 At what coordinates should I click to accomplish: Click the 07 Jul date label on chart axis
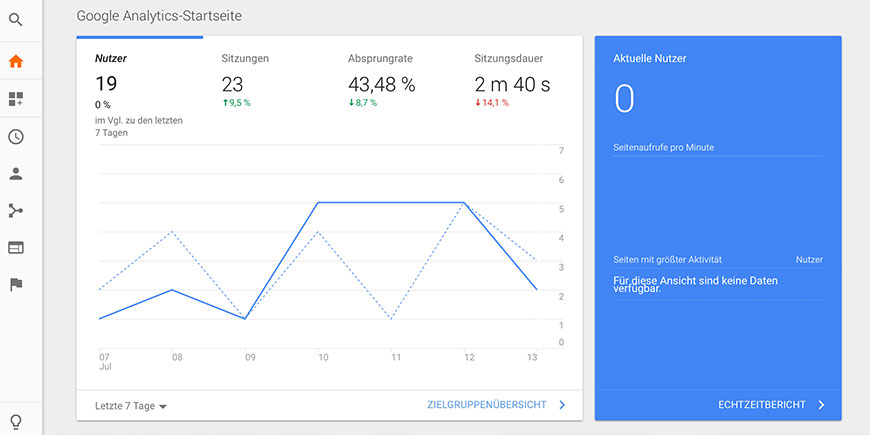(x=104, y=362)
